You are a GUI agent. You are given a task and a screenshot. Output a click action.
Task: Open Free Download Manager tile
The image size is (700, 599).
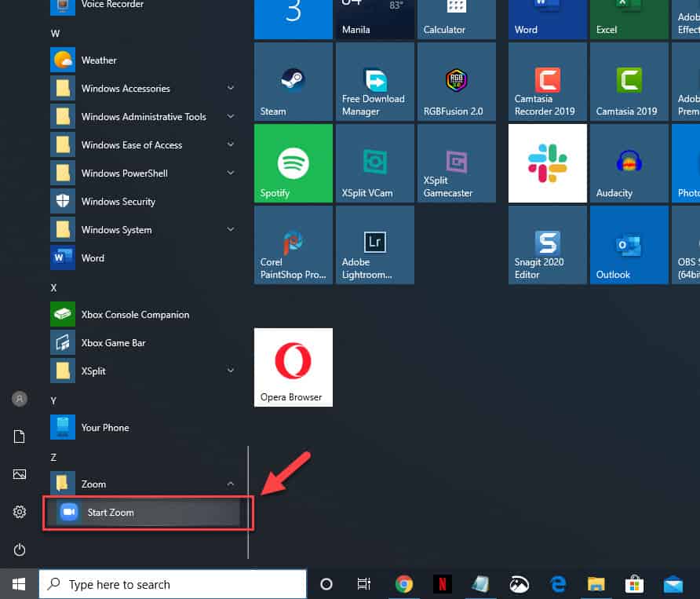click(375, 82)
